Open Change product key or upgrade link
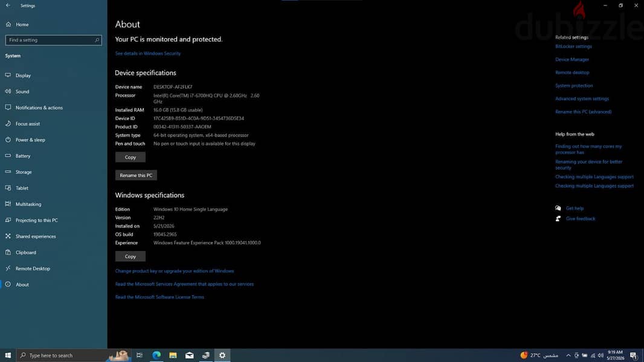This screenshot has height=362, width=644. (175, 271)
